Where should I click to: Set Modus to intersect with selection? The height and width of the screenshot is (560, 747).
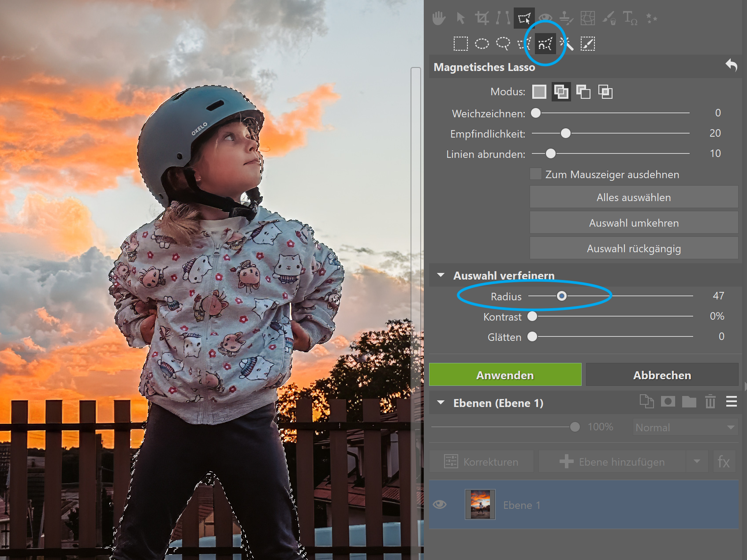click(x=605, y=92)
